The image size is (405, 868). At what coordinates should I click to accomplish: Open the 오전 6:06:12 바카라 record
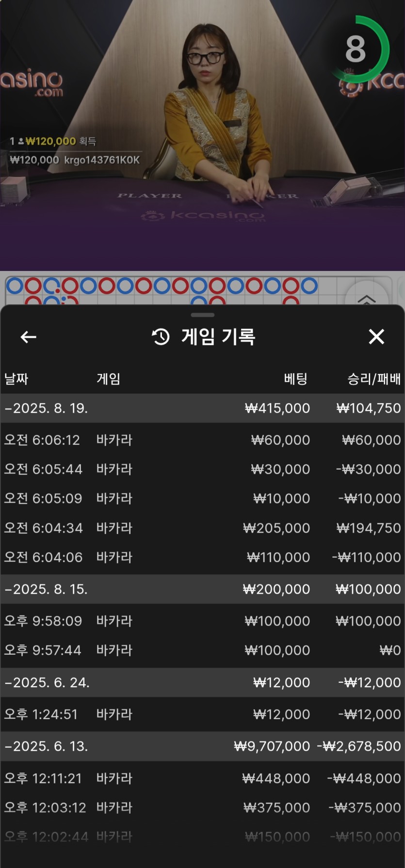pyautogui.click(x=202, y=440)
